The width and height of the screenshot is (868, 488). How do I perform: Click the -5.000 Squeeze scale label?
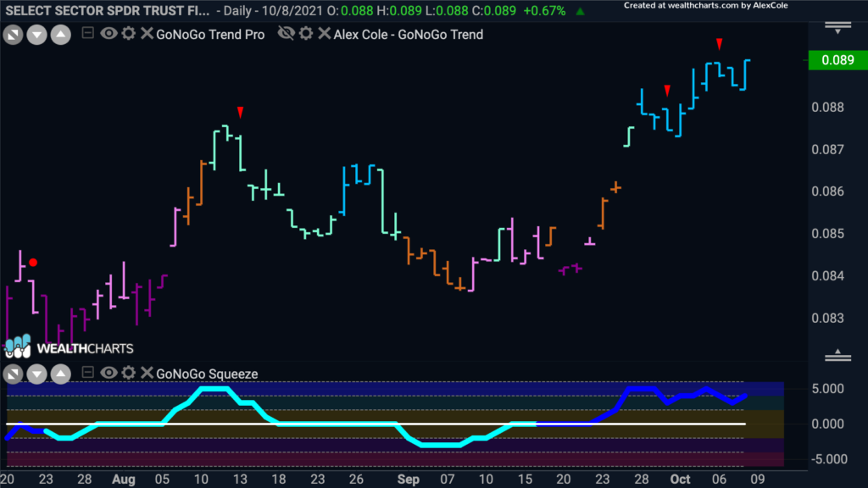point(829,459)
